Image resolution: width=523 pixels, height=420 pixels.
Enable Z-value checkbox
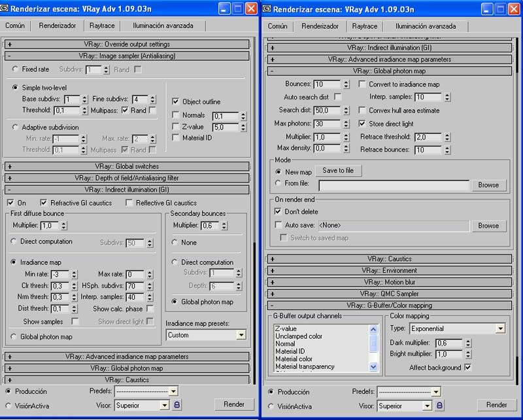[x=175, y=126]
